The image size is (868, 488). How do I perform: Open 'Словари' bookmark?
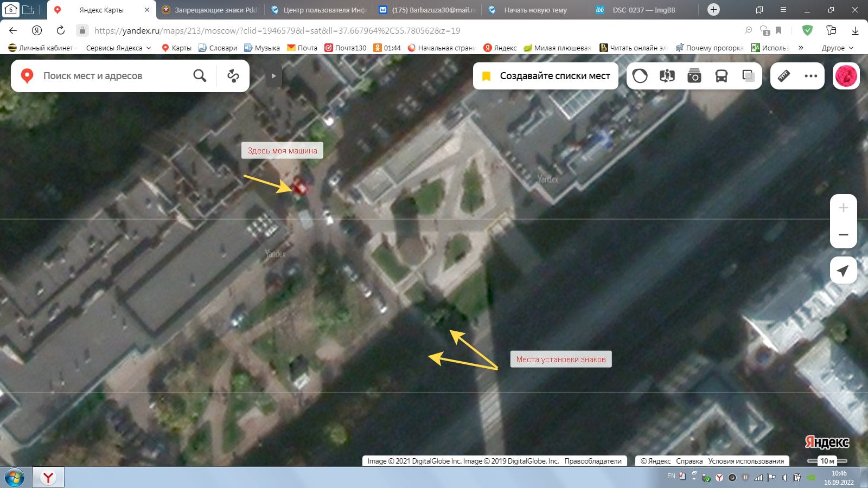tap(218, 48)
